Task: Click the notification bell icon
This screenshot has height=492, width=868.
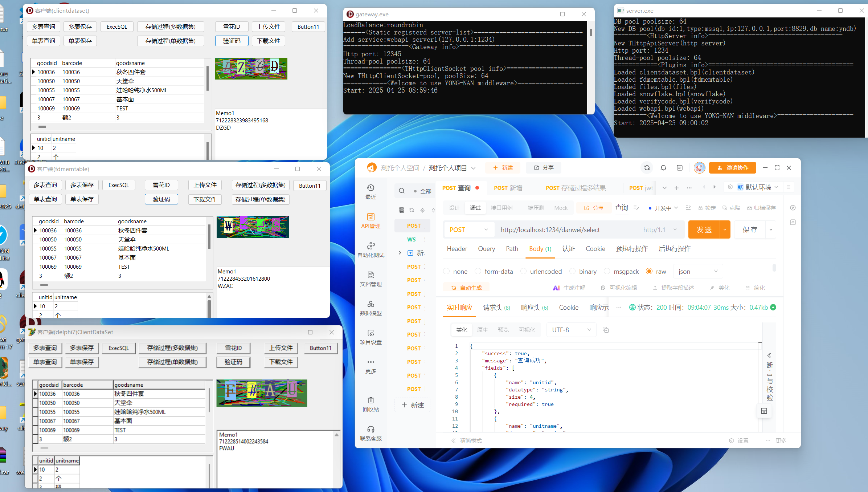Action: pos(663,168)
